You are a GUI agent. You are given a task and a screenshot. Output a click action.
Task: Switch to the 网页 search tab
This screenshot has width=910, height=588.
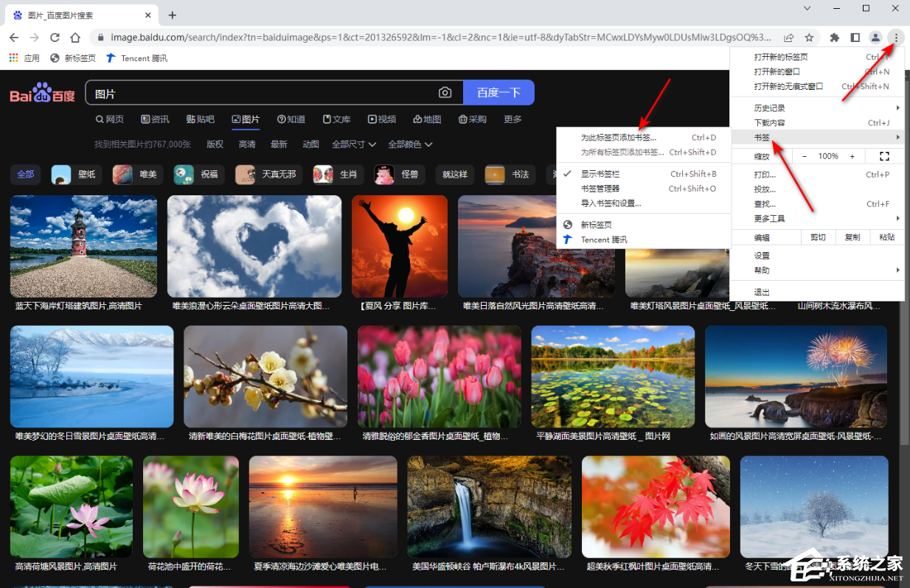coord(110,119)
